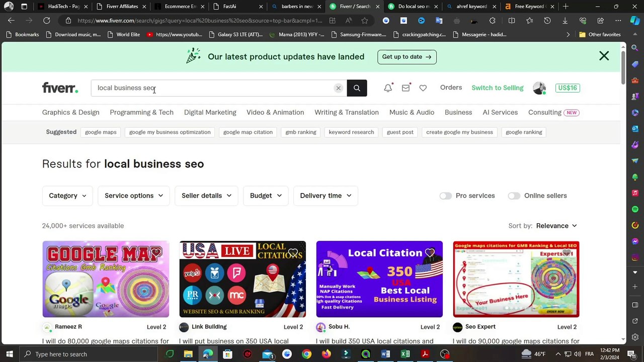Open the Writing & Translation category menu

(x=347, y=112)
